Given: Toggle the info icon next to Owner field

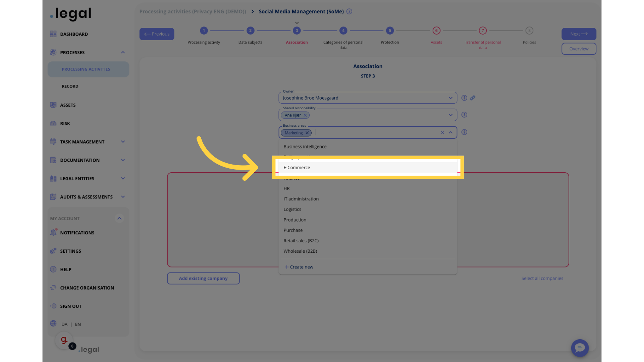Looking at the screenshot, I should click(x=464, y=98).
